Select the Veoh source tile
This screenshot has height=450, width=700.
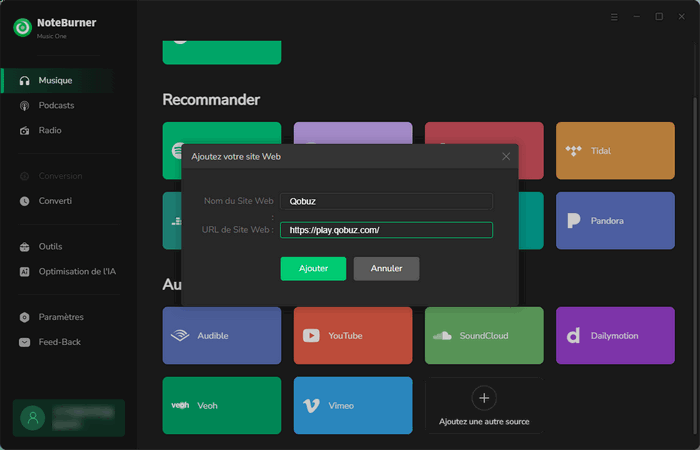coord(222,405)
